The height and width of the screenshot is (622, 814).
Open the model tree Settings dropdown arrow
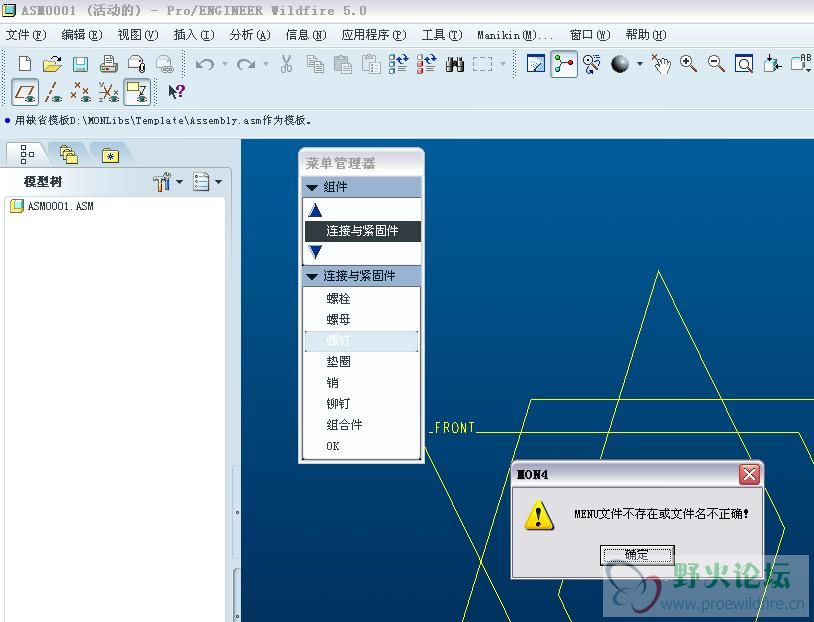coord(180,182)
